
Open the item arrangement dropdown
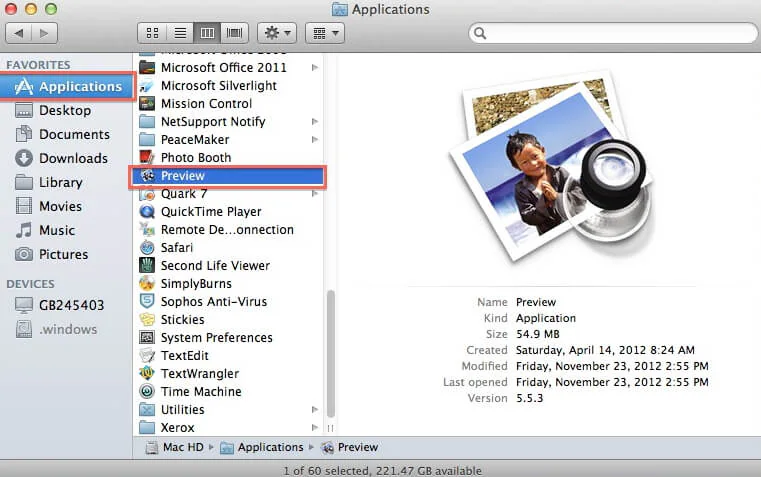pyautogui.click(x=325, y=33)
